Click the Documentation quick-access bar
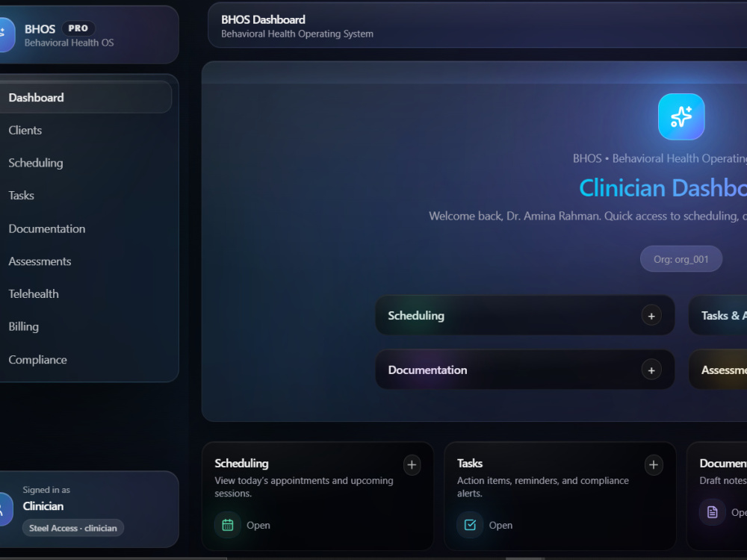Screen dimensions: 747x560 click(x=524, y=370)
